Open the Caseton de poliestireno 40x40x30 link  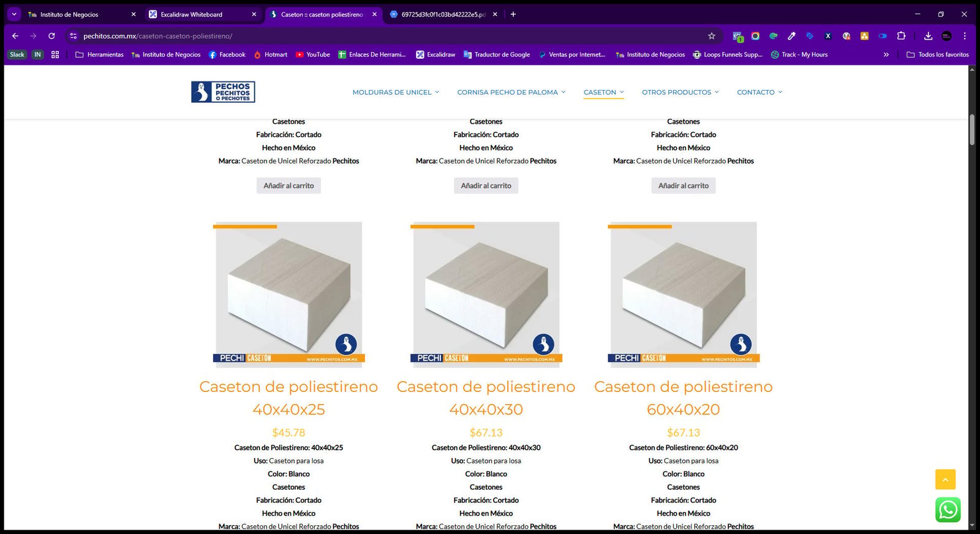tap(486, 398)
